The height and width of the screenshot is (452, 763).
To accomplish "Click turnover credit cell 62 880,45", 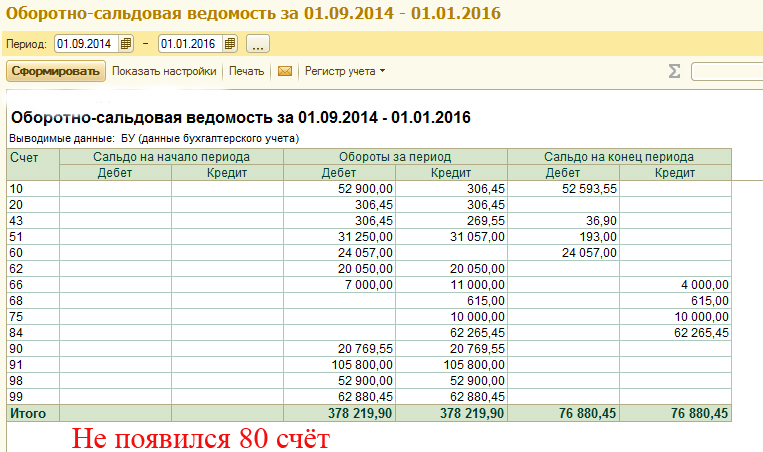I will 451,398.
